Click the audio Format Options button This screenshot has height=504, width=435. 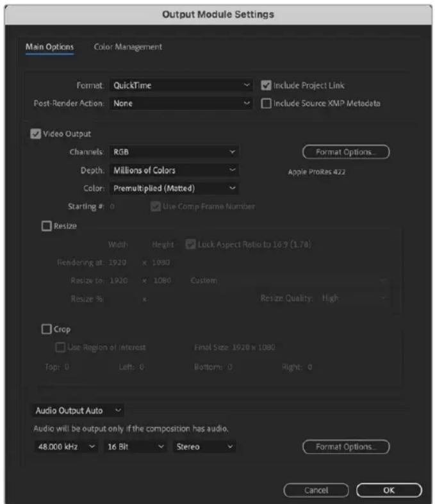[x=346, y=446]
